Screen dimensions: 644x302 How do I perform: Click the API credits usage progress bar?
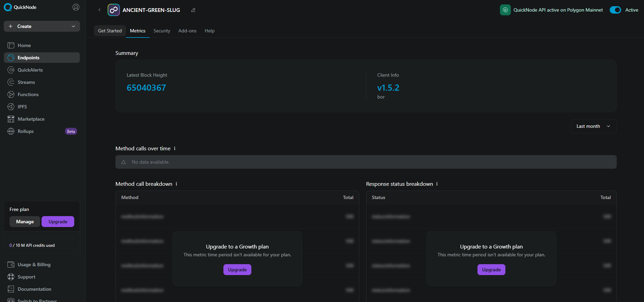pos(42,238)
